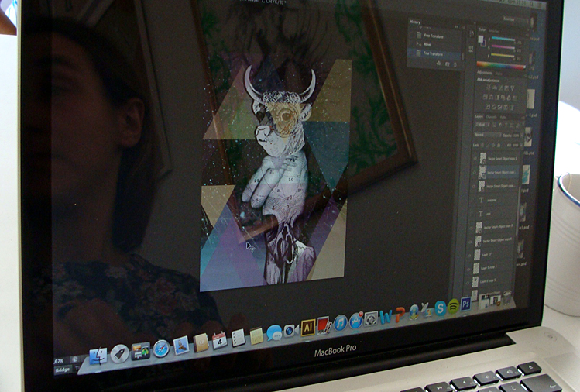Pick a color from spectrum ramp

[501, 66]
